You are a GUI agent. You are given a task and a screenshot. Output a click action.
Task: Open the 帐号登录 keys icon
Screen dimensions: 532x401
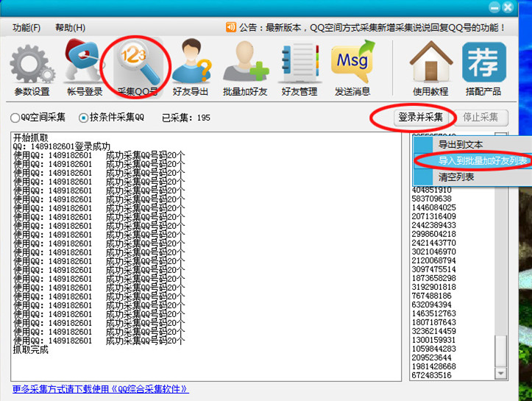(84, 60)
